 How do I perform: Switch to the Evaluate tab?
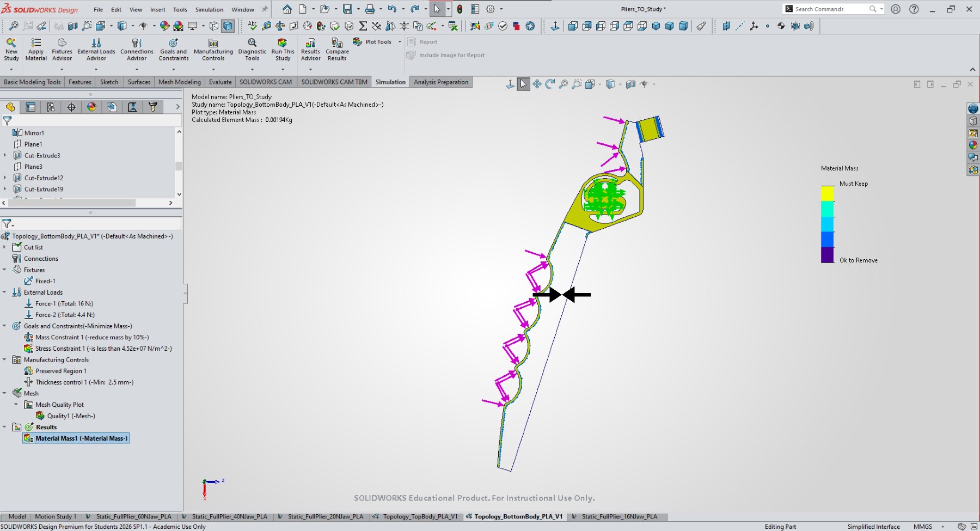click(220, 82)
